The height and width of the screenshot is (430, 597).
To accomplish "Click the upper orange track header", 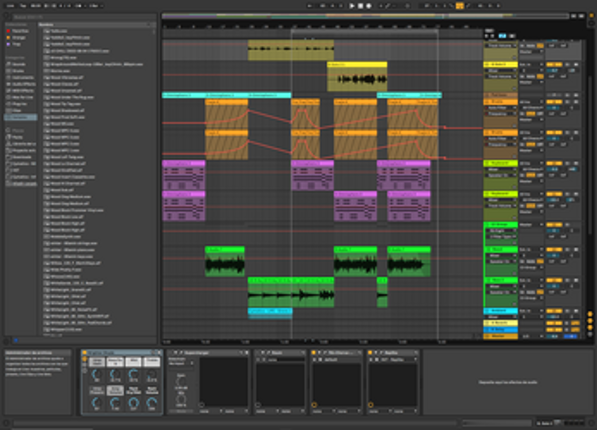I will pos(500,102).
